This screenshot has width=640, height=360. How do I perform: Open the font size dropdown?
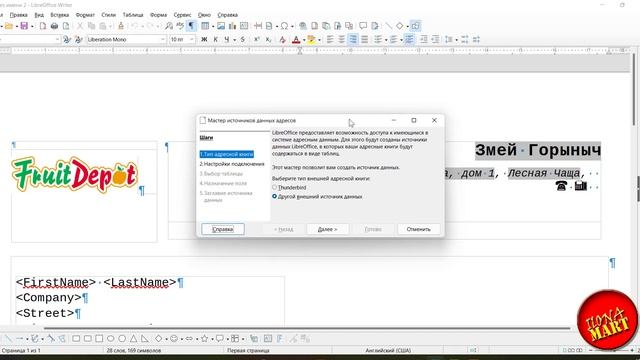click(192, 40)
